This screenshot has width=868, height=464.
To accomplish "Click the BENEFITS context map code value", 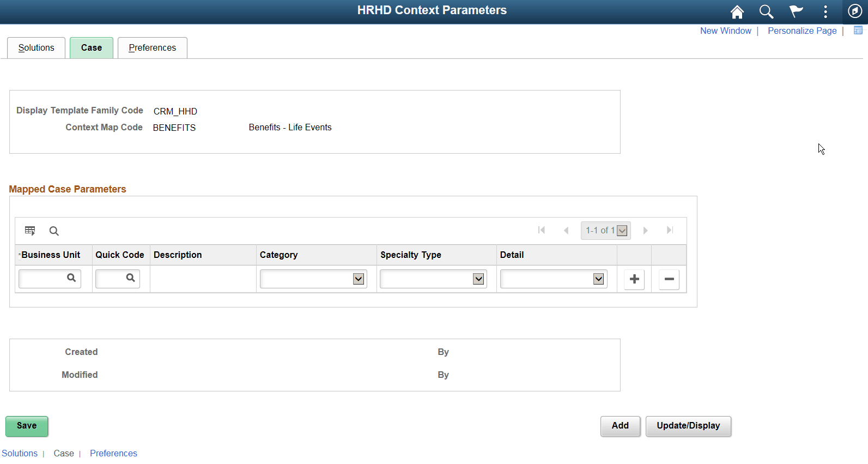I will click(x=174, y=128).
